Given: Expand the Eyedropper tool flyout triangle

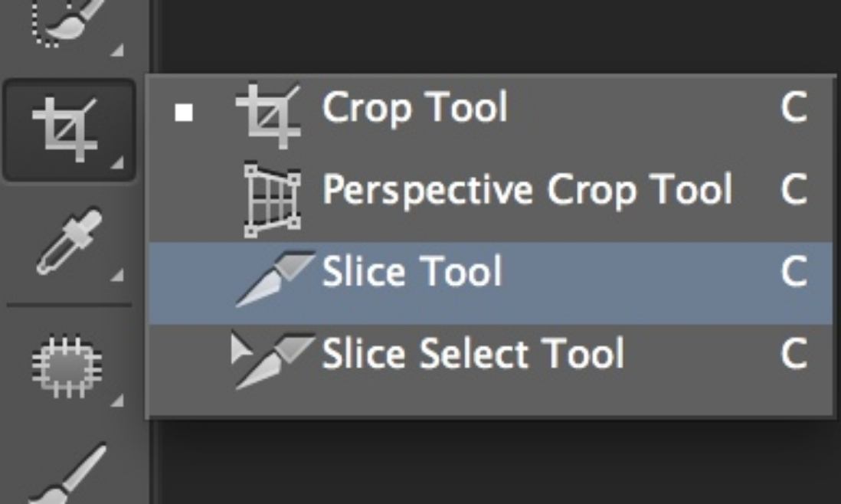Looking at the screenshot, I should (117, 275).
